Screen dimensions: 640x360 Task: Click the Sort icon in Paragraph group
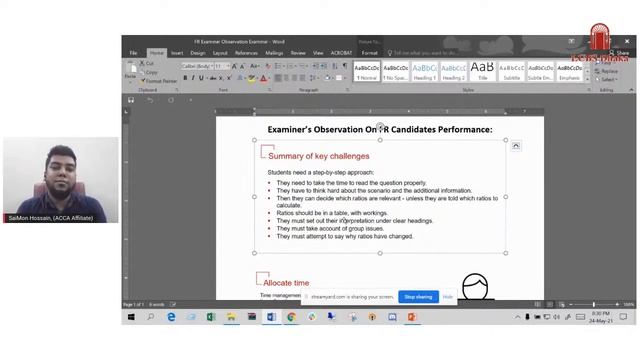(x=335, y=66)
